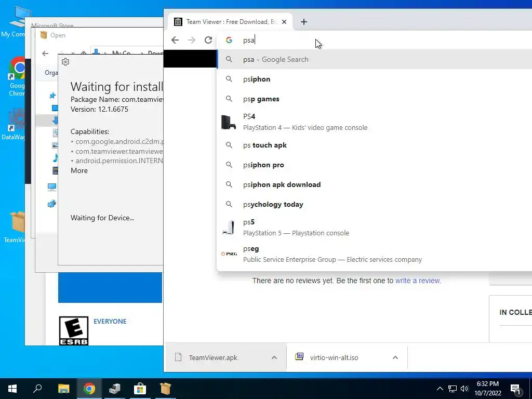Choose the ps5 PlayStation 5 suggestion
532x399 pixels.
click(x=374, y=228)
